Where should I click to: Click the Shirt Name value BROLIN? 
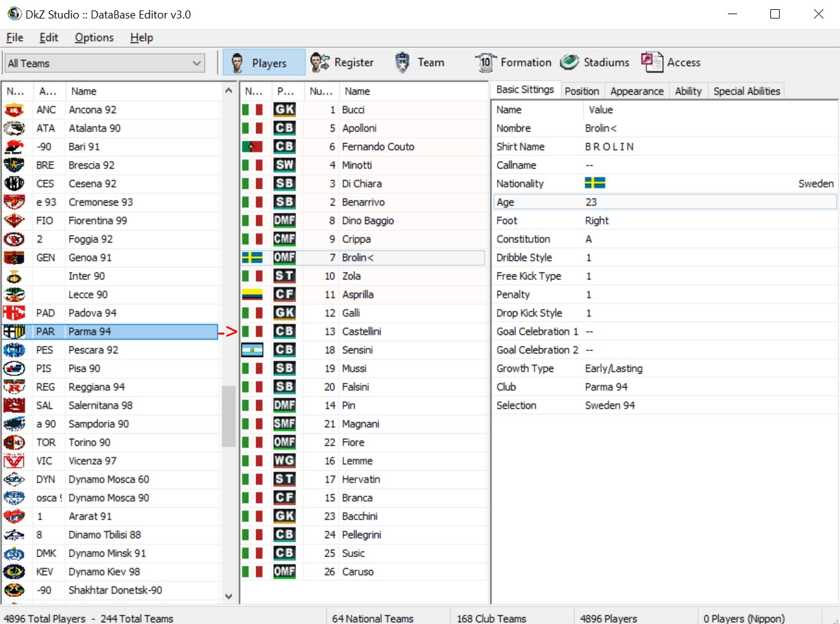coord(609,147)
